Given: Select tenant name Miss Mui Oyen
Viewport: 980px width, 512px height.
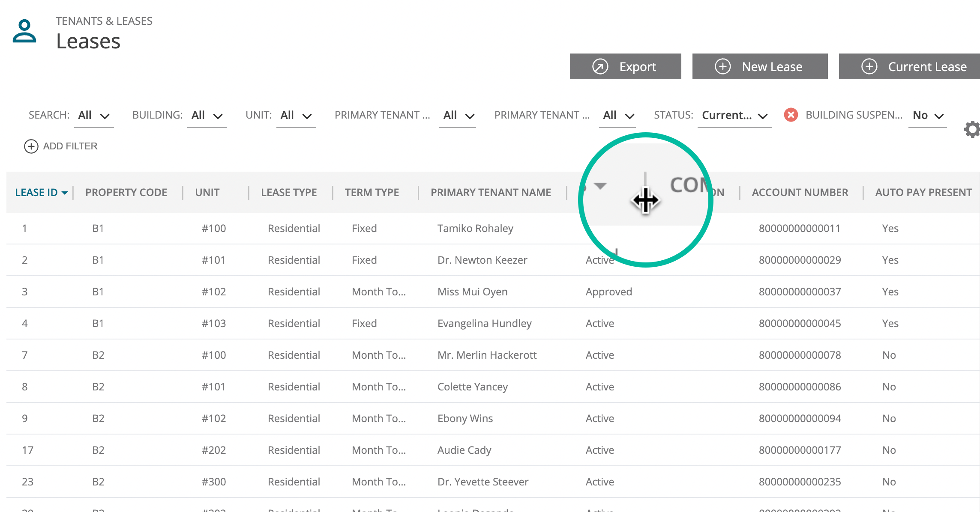Looking at the screenshot, I should (x=472, y=292).
